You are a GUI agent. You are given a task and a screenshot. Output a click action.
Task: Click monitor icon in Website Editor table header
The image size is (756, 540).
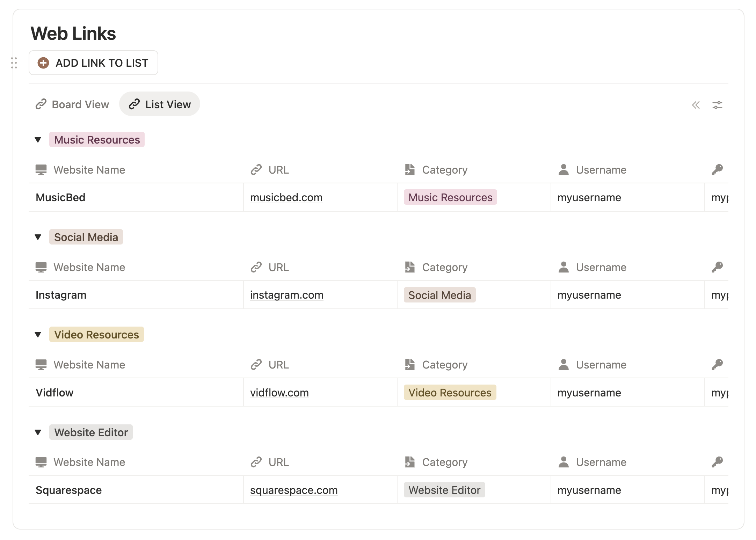[41, 462]
